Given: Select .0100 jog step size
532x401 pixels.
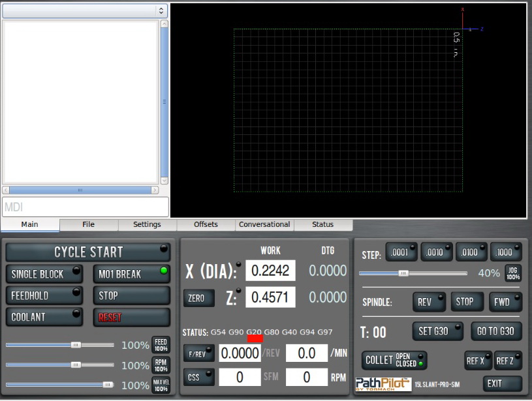Looking at the screenshot, I should tap(471, 252).
